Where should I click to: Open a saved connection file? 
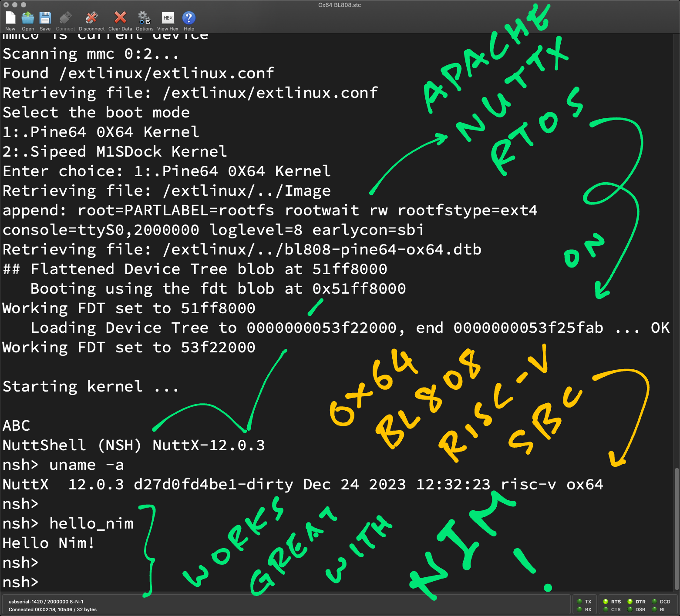[x=28, y=18]
